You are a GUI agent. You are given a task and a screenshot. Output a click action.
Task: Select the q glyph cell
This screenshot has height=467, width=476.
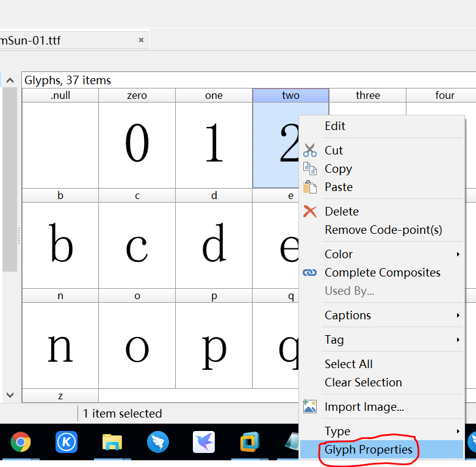276,346
